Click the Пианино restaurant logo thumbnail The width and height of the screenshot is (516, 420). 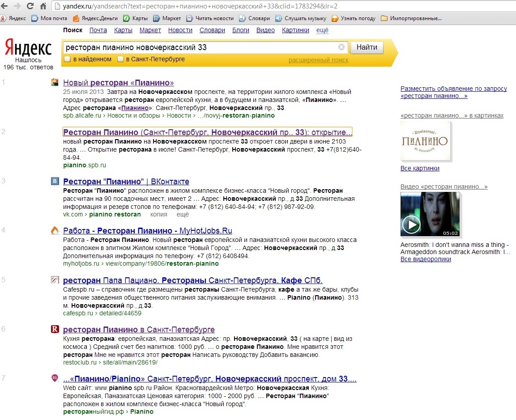(426, 141)
